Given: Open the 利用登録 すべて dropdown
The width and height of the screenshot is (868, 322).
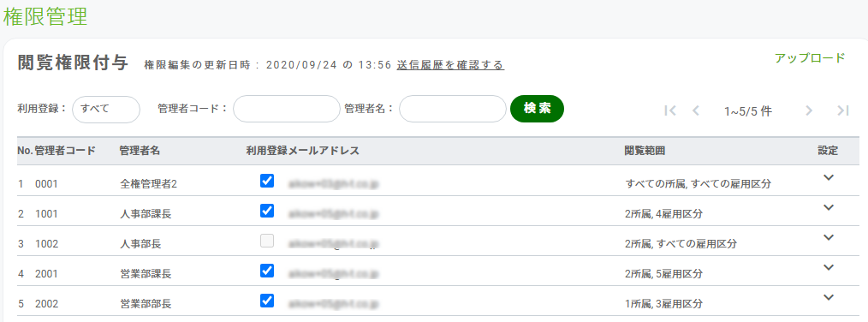Looking at the screenshot, I should [x=106, y=109].
